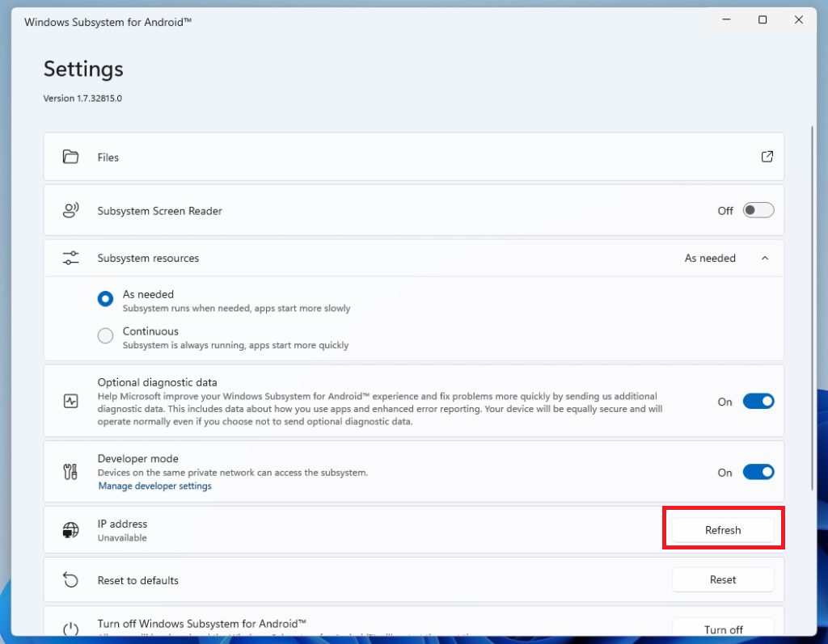Click the vertical scrollbar of Settings
The image size is (828, 644).
812,307
